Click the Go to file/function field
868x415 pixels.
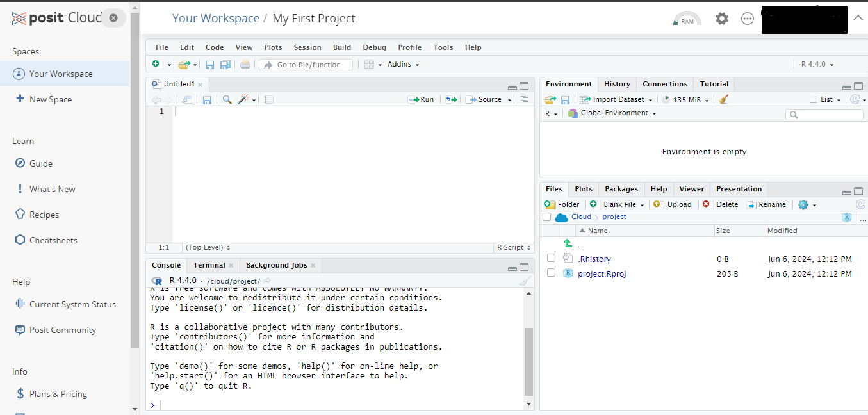(x=306, y=65)
